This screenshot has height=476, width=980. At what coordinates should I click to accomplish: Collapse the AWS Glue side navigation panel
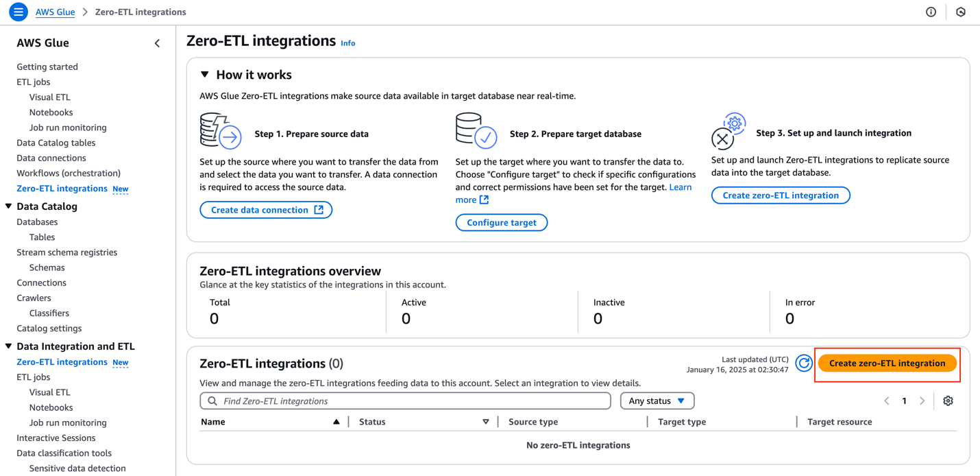[x=157, y=43]
